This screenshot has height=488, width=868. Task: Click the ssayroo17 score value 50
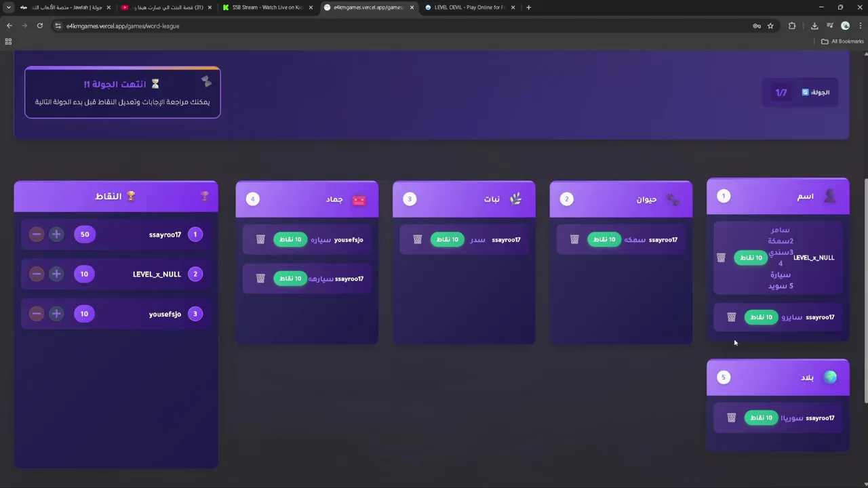85,235
